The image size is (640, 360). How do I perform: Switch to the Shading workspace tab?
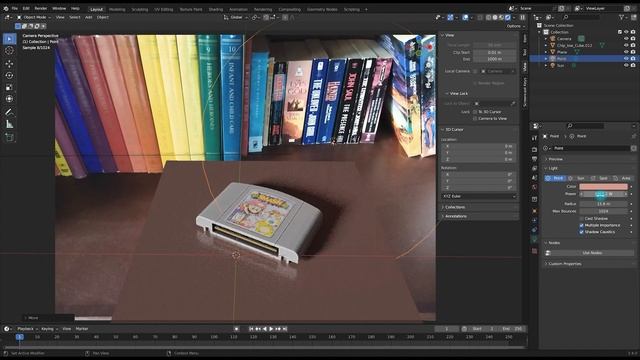click(x=216, y=9)
